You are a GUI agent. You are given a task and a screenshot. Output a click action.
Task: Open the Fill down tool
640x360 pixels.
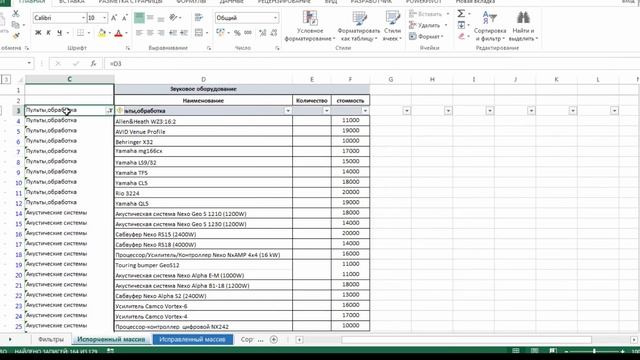[461, 25]
